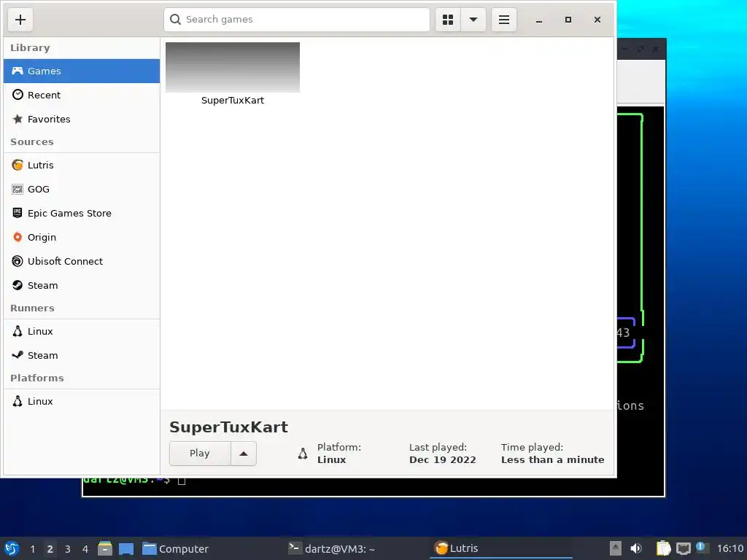The image size is (747, 560).
Task: Click the Linux platform penguin icon
Action: pyautogui.click(x=303, y=454)
